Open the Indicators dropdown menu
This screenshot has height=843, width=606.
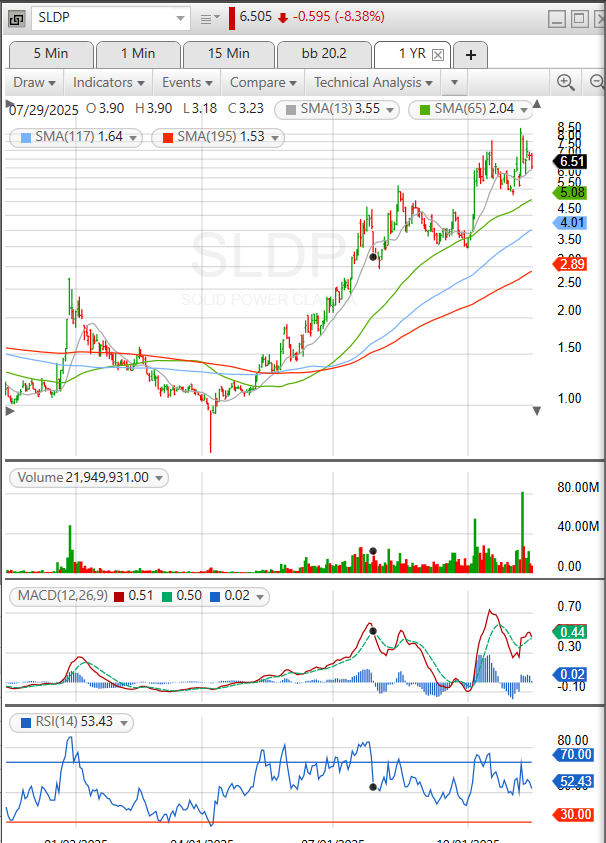tap(109, 83)
